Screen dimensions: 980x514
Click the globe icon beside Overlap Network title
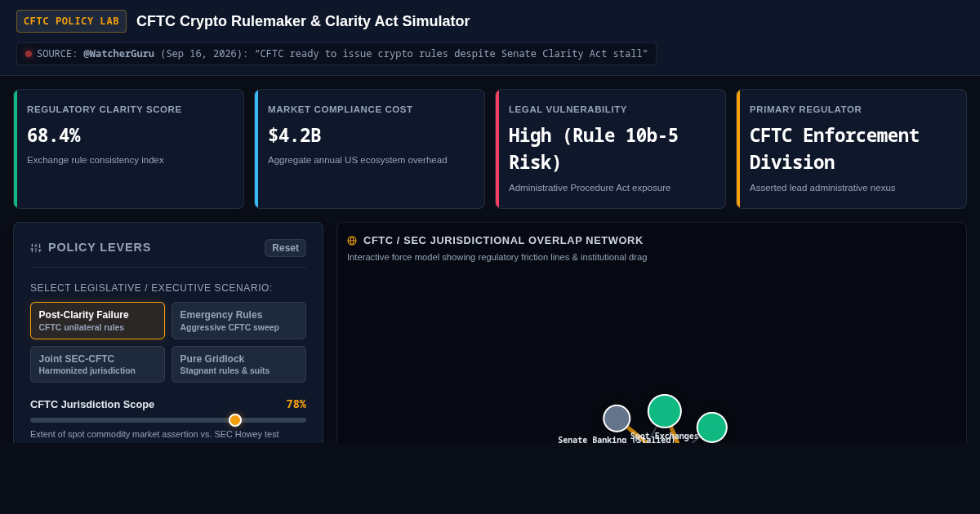pyautogui.click(x=352, y=241)
